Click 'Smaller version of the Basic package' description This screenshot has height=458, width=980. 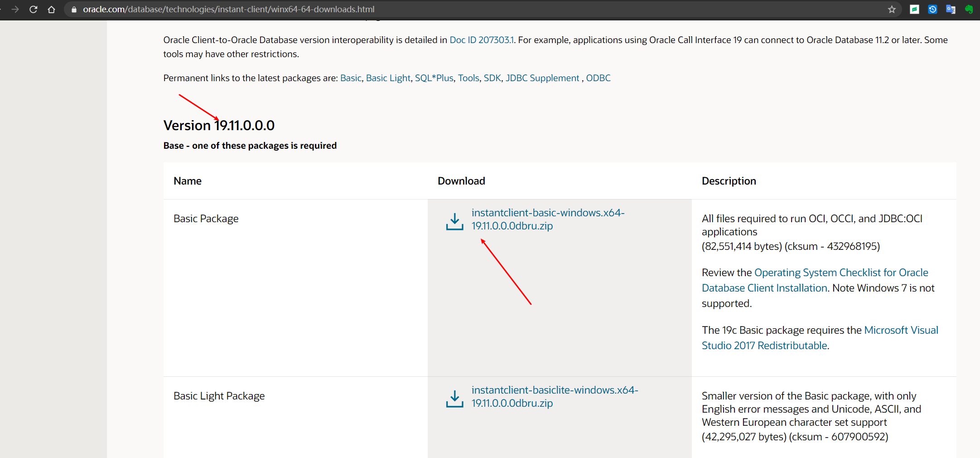[811, 409]
